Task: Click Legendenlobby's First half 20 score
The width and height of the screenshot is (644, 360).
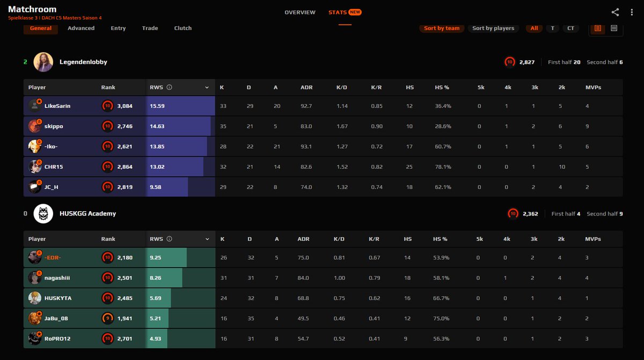Action: pos(564,62)
